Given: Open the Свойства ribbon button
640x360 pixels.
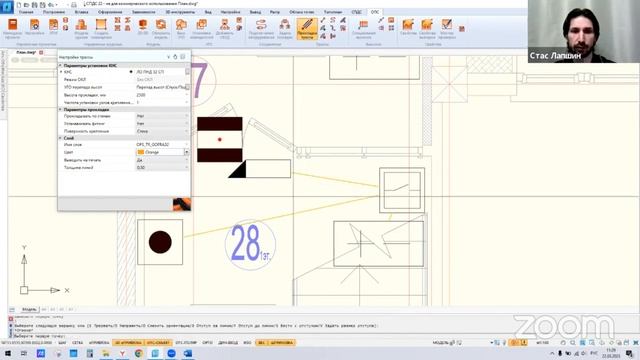Looking at the screenshot, I should tap(408, 28).
